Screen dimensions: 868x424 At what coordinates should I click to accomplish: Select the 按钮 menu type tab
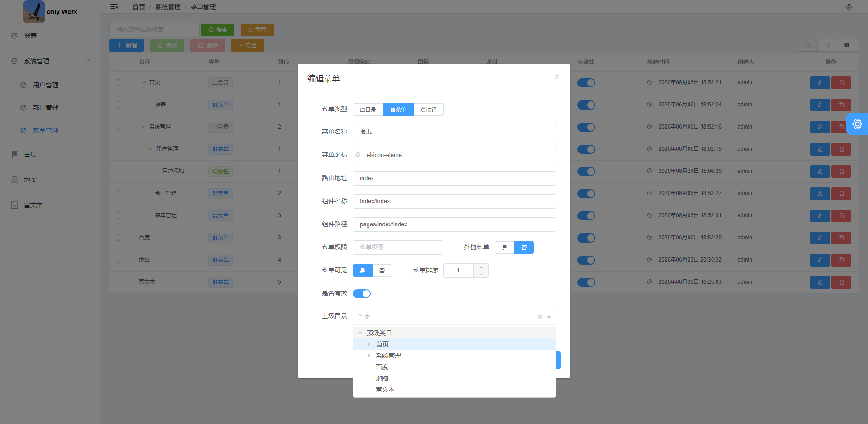[x=429, y=110]
